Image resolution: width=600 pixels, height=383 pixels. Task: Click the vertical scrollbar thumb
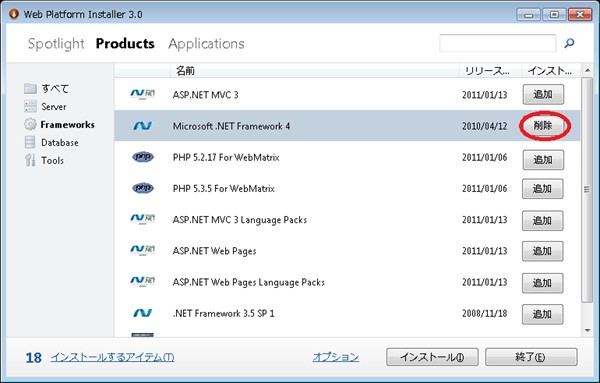[x=587, y=189]
